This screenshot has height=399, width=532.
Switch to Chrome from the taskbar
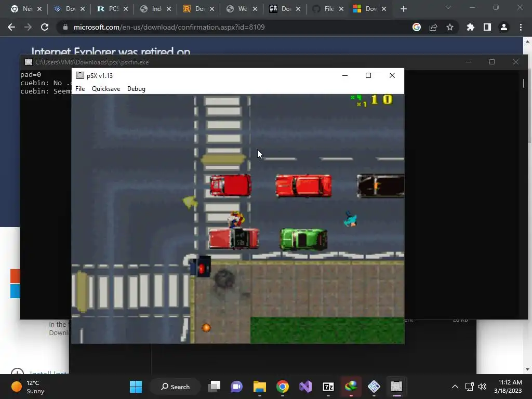[282, 387]
